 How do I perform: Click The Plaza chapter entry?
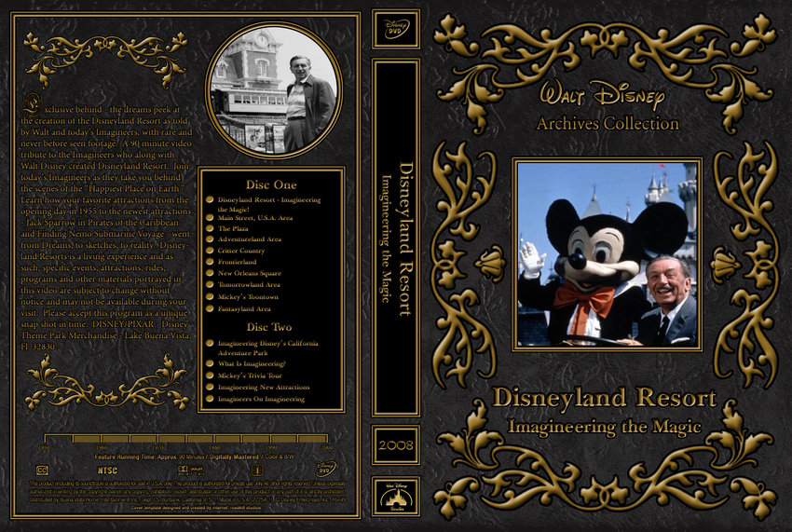233,228
